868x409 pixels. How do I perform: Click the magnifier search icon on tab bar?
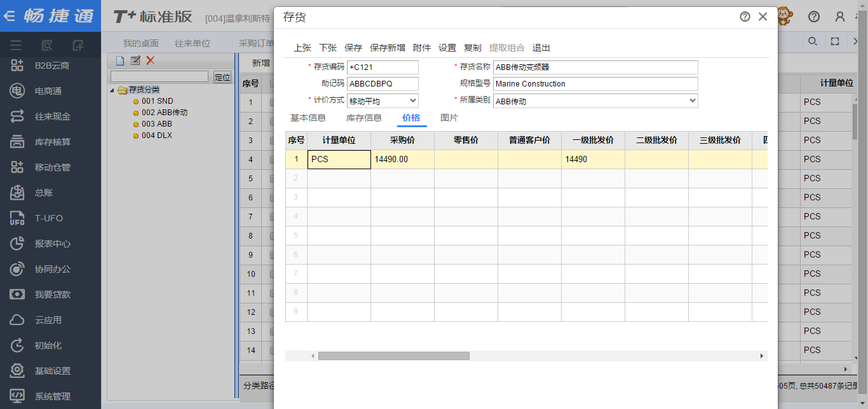813,41
